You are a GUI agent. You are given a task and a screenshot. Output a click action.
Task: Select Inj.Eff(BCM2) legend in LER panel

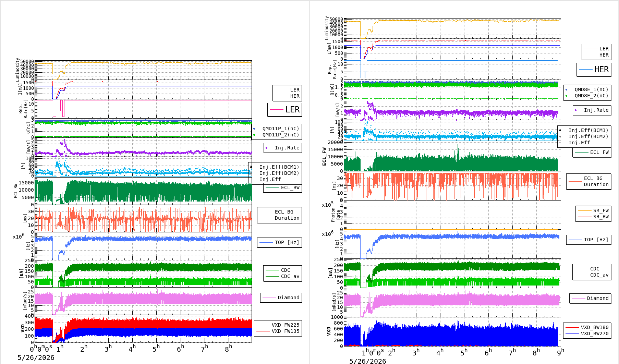point(279,173)
